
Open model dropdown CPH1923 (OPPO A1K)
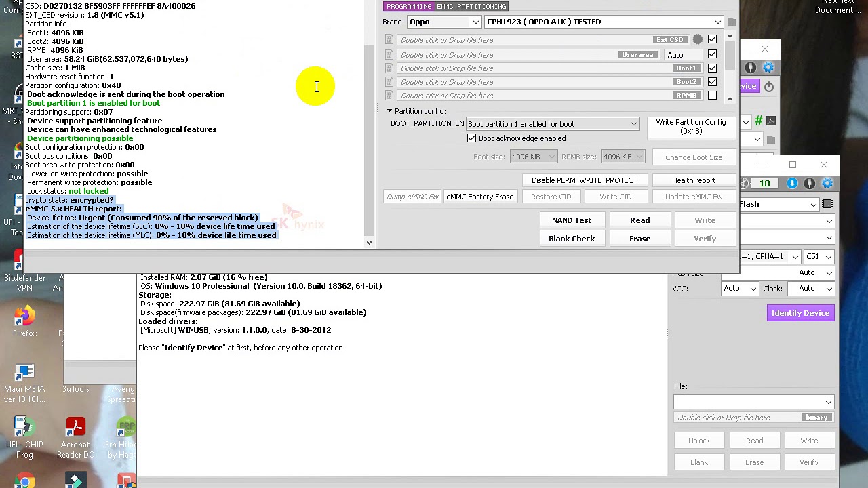(x=604, y=22)
